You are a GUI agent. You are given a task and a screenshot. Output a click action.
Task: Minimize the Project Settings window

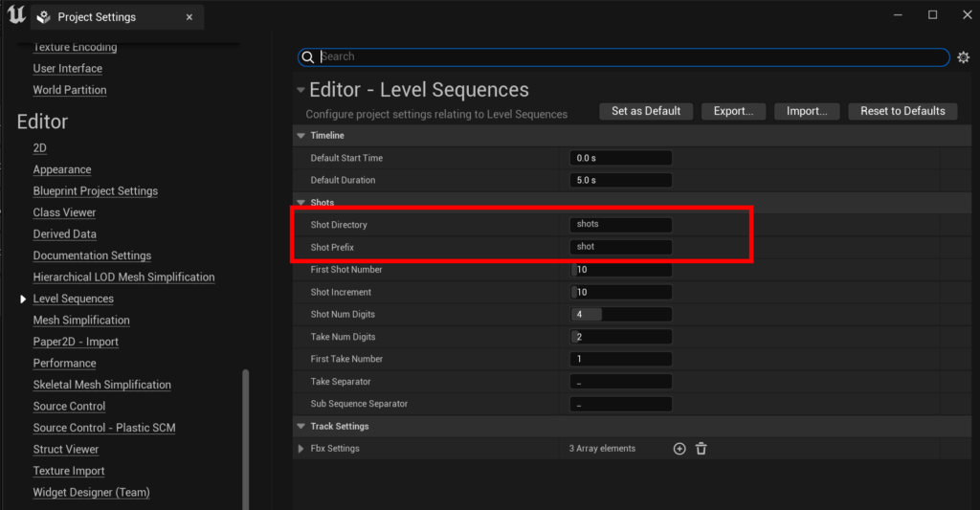tap(898, 15)
